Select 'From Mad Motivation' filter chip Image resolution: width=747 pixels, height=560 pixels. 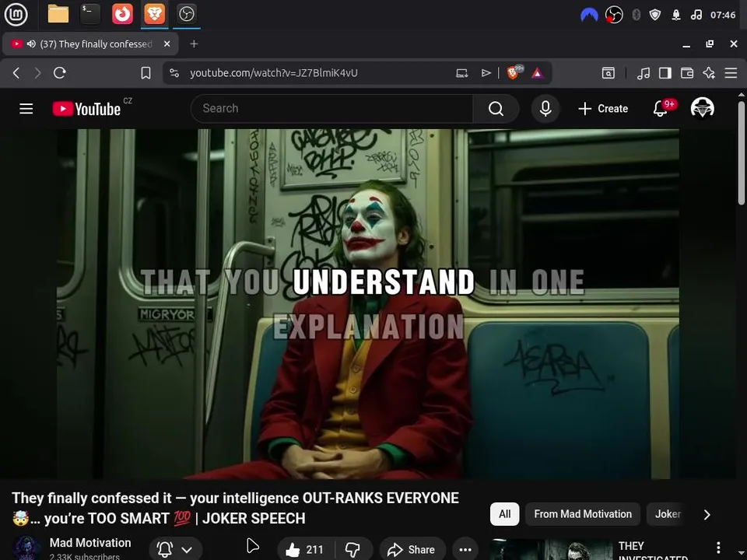[x=583, y=514]
